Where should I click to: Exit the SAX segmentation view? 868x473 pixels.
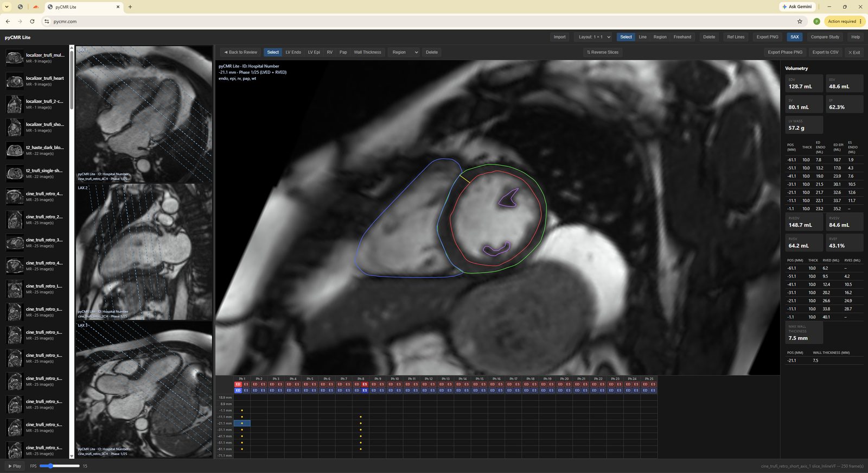pos(854,52)
